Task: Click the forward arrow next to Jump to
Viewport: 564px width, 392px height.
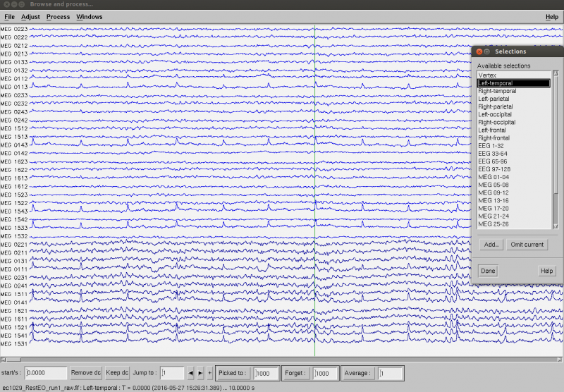Action: 200,372
